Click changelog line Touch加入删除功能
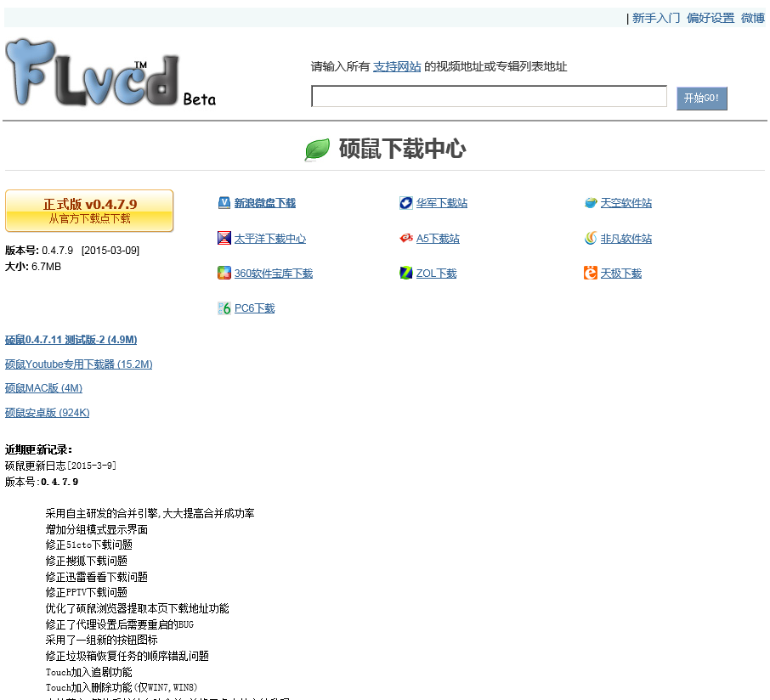 pyautogui.click(x=122, y=688)
